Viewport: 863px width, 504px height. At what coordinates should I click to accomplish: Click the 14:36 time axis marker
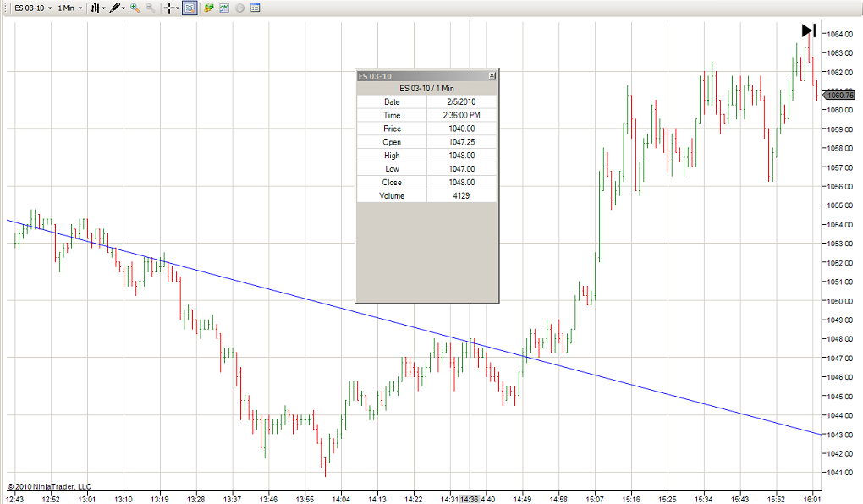470,499
